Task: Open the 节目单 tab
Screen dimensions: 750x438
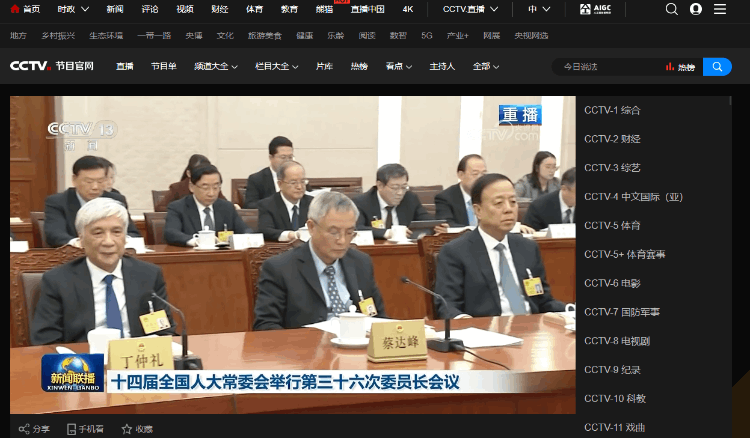Action: 164,66
